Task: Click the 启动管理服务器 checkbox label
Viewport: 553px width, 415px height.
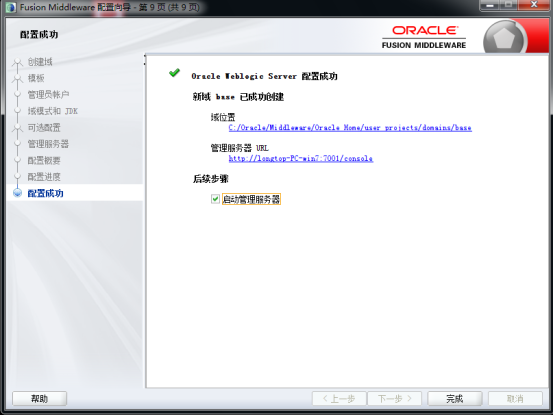Action: point(251,199)
